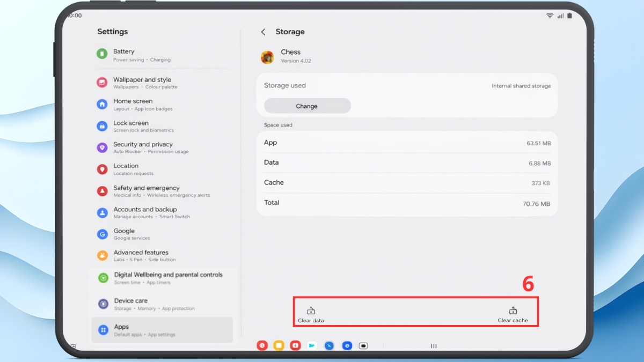The height and width of the screenshot is (362, 644).
Task: Click the Space used label
Action: point(278,125)
